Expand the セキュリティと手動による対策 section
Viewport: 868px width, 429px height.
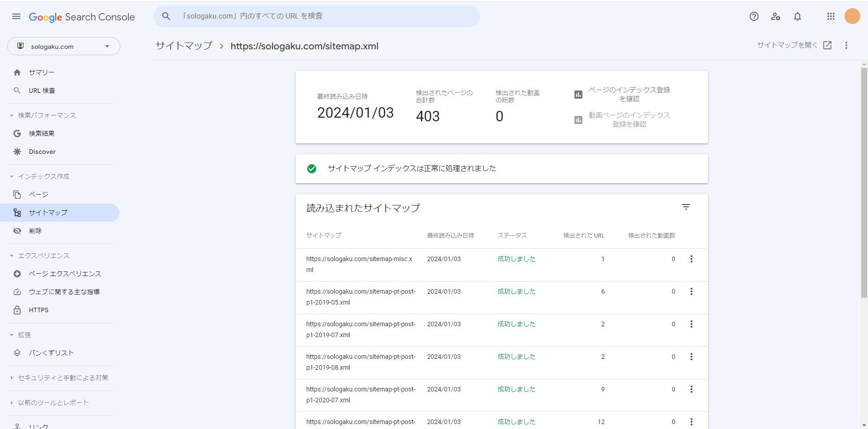(59, 378)
